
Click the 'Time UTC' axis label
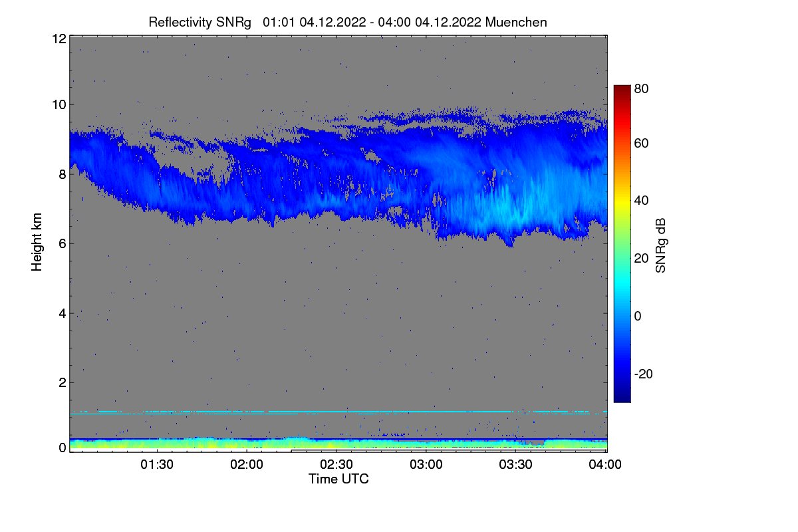338,479
